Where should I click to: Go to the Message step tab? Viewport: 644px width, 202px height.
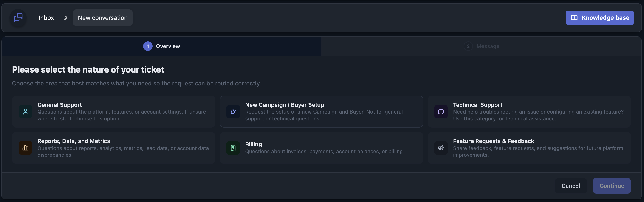pyautogui.click(x=481, y=46)
